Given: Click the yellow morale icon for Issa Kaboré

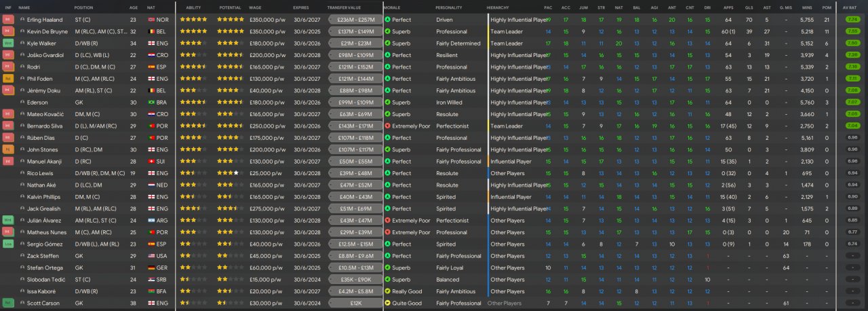Looking at the screenshot, I should 387,291.
